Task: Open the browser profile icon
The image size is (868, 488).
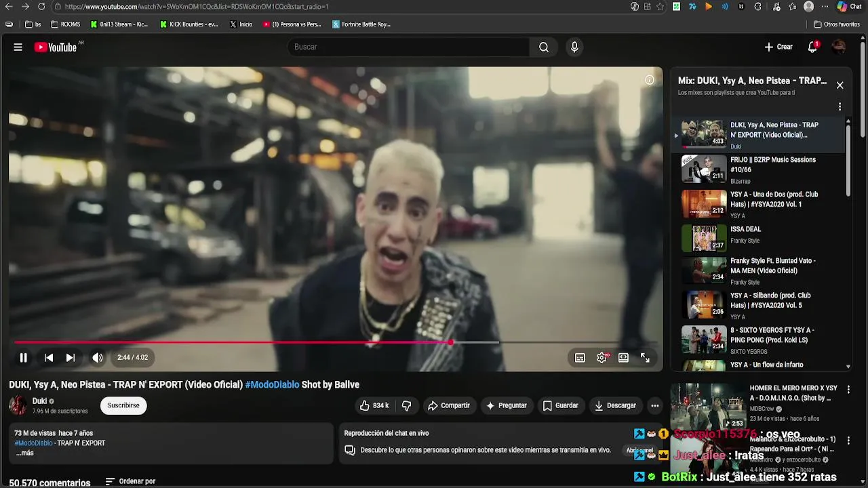Action: coord(808,7)
